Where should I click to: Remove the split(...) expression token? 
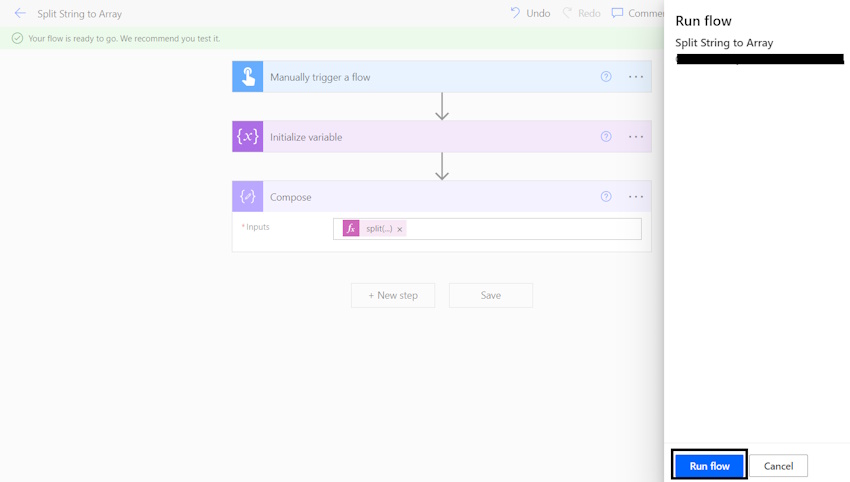[400, 229]
